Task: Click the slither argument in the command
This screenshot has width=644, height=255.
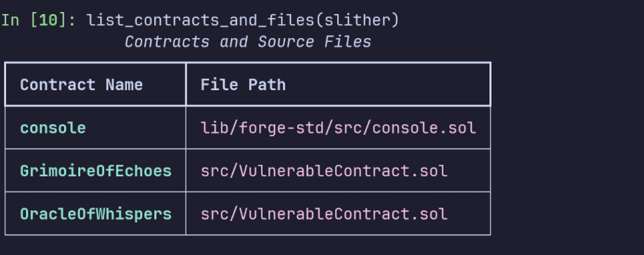Action: [357, 20]
